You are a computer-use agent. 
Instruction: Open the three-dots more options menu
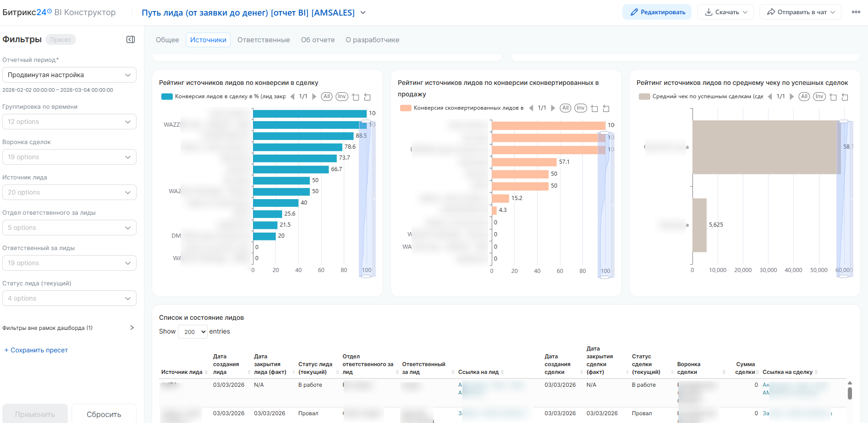pyautogui.click(x=856, y=12)
